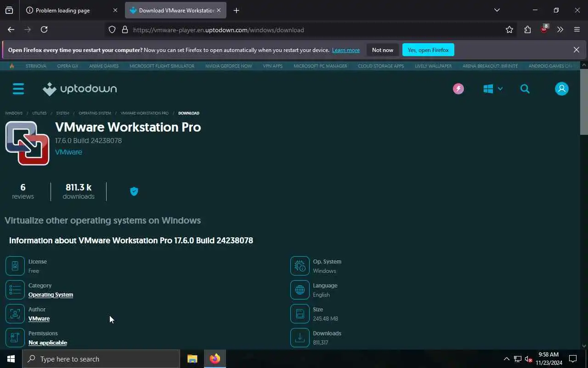The height and width of the screenshot is (368, 588).
Task: Click the Not now button
Action: point(383,50)
